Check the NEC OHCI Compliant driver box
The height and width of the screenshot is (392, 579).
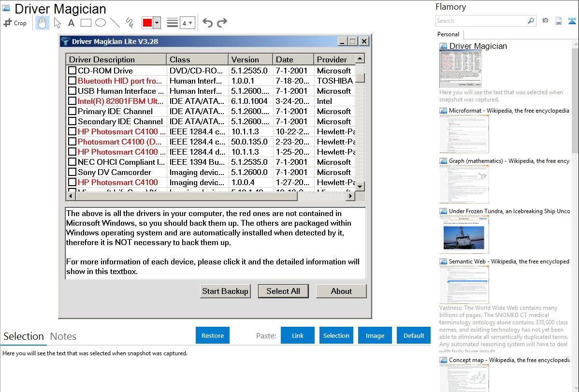tap(72, 162)
